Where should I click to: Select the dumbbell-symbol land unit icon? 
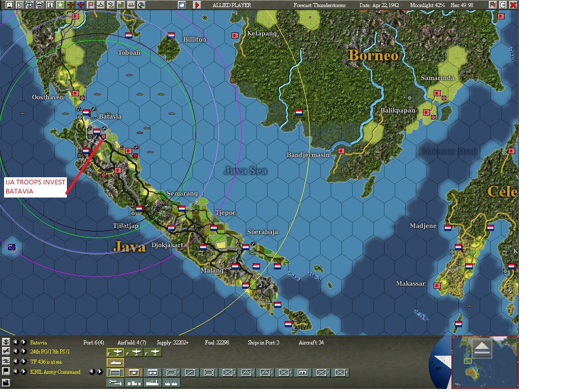153,373
